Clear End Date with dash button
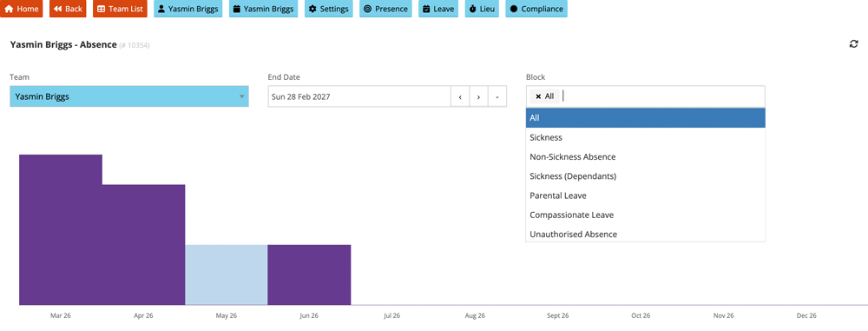This screenshot has width=868, height=331. pyautogui.click(x=497, y=96)
